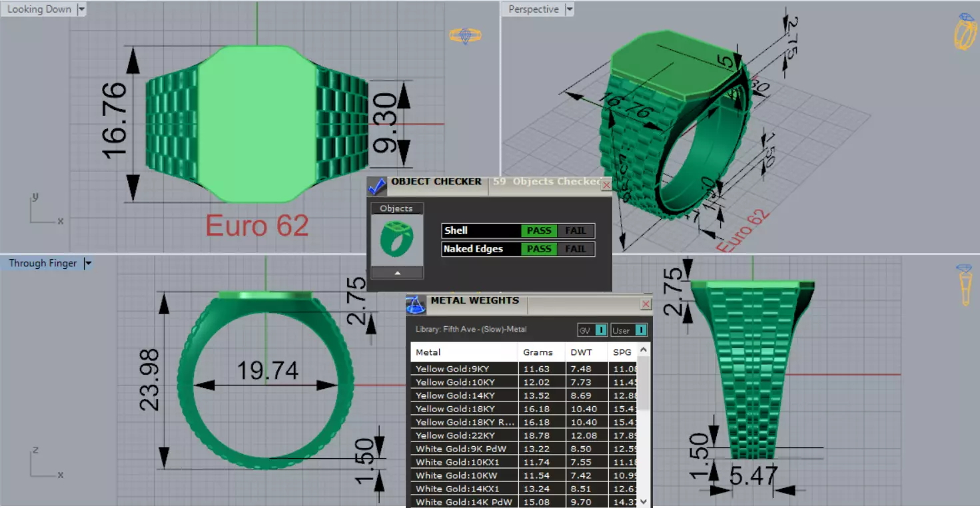
Task: Click the top-view ring icon in Looking Down viewport
Action: pos(465,36)
